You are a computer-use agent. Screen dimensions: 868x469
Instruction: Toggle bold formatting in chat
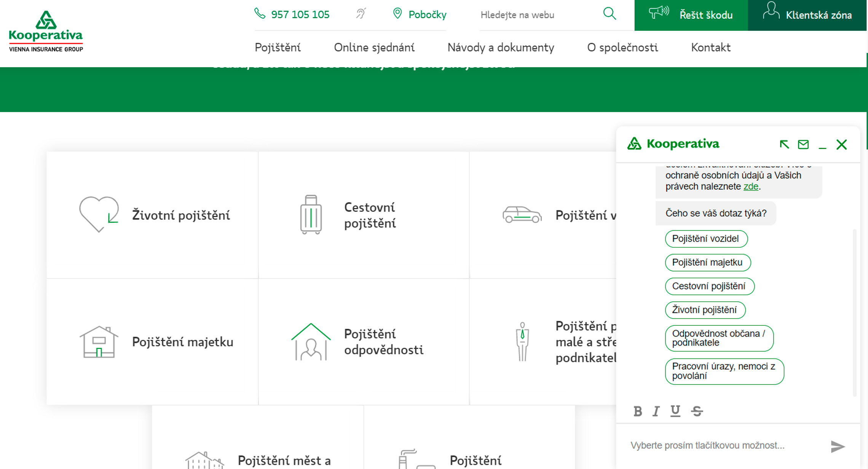click(638, 411)
